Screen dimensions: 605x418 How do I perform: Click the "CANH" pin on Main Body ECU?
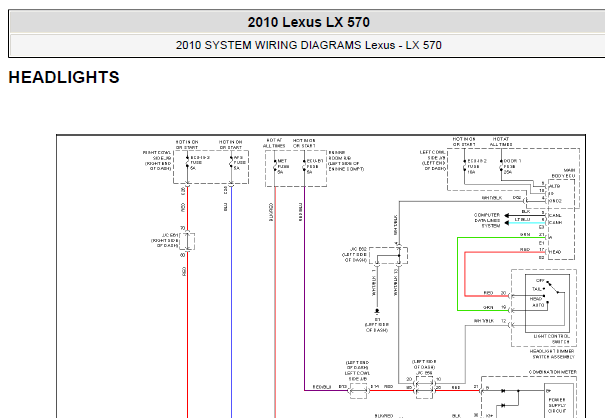pos(555,223)
